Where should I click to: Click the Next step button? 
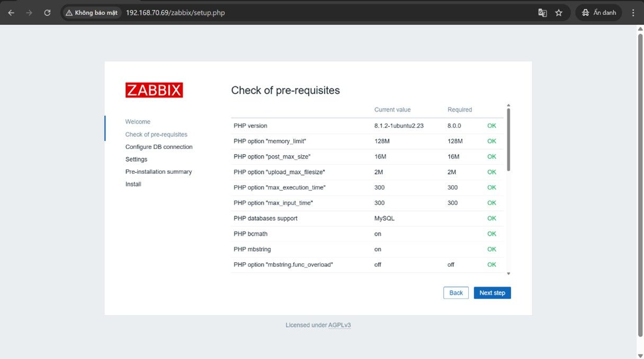click(492, 293)
